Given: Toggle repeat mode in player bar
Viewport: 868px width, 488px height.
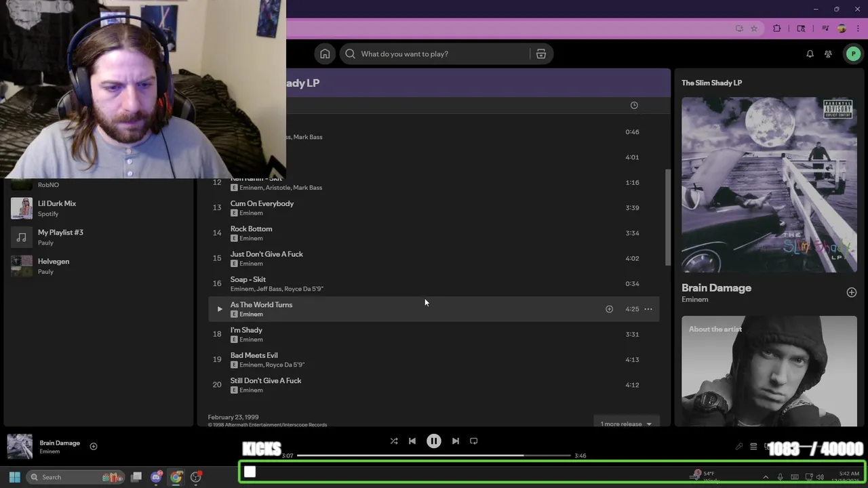Looking at the screenshot, I should [474, 441].
